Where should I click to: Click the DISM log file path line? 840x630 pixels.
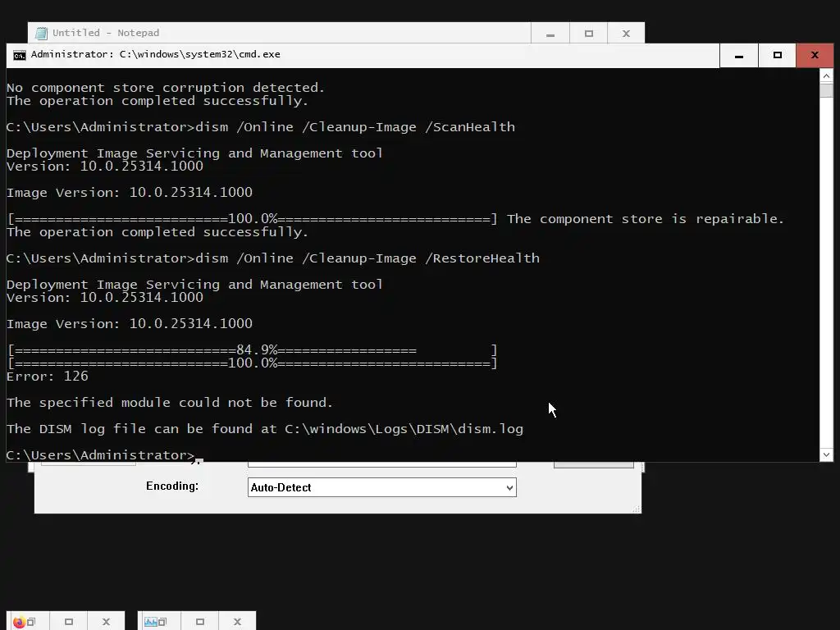[x=265, y=429]
